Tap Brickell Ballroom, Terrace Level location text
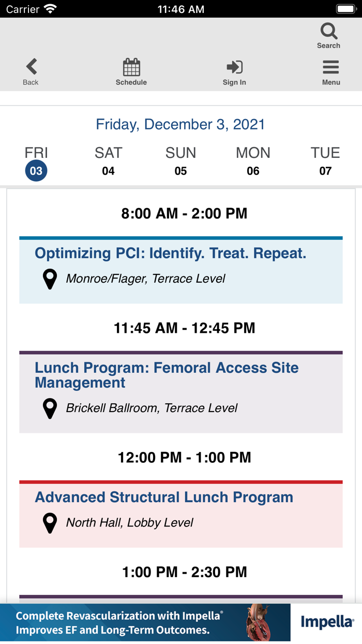This screenshot has width=362, height=644. (x=152, y=408)
